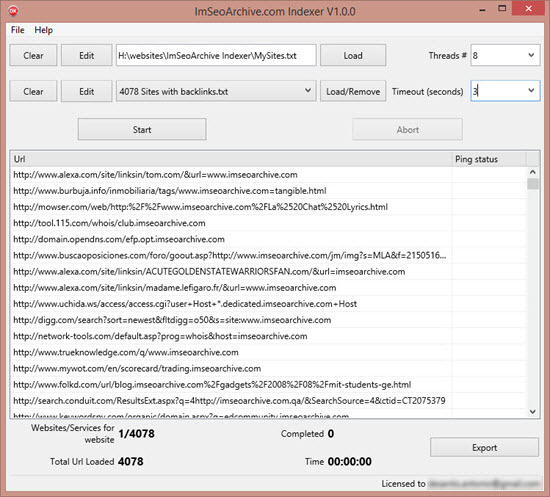Screen dimensions: 550x497
Task: Click the URL list scrollbar thumb
Action: click(533, 183)
